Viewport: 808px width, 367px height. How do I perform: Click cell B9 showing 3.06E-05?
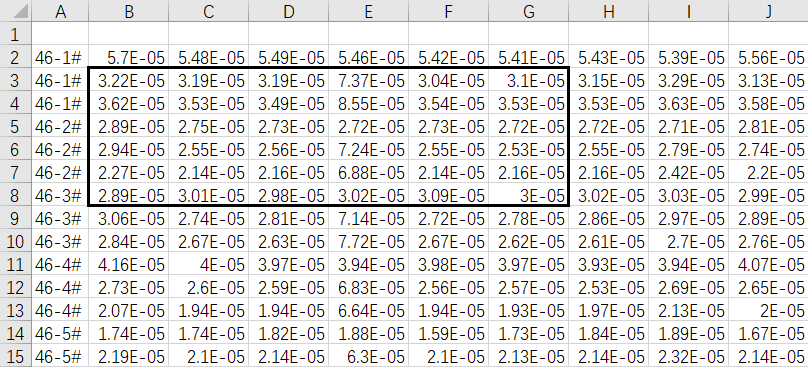click(x=129, y=219)
